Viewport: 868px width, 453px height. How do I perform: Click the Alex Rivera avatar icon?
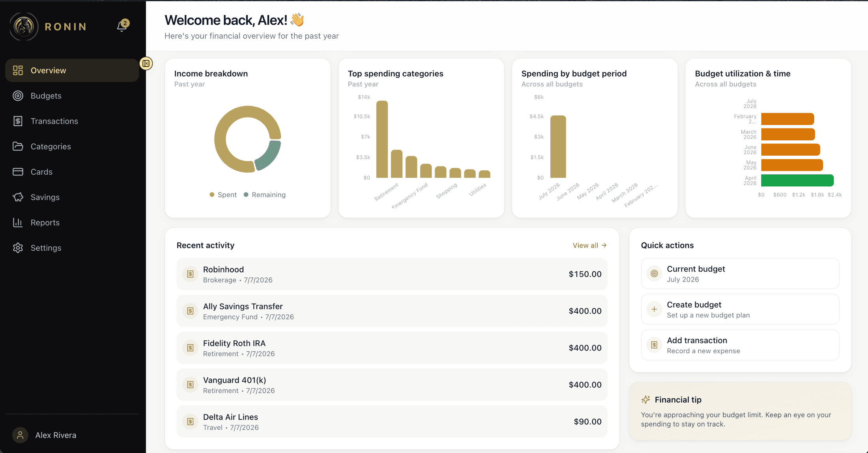click(x=20, y=435)
